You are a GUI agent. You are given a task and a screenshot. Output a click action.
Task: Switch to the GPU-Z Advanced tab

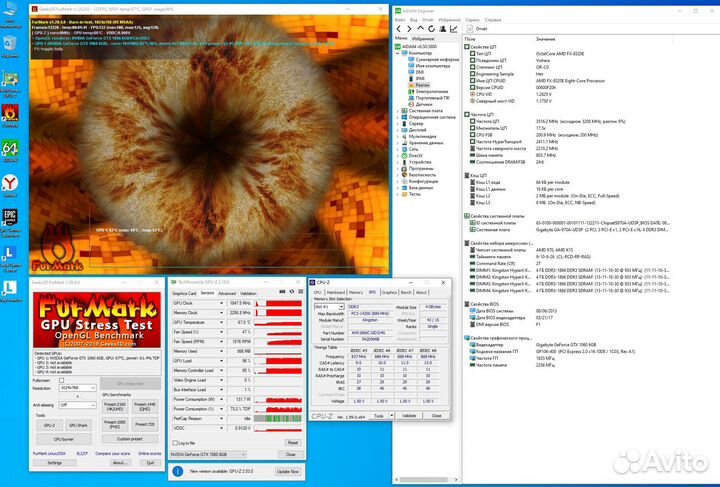point(227,293)
